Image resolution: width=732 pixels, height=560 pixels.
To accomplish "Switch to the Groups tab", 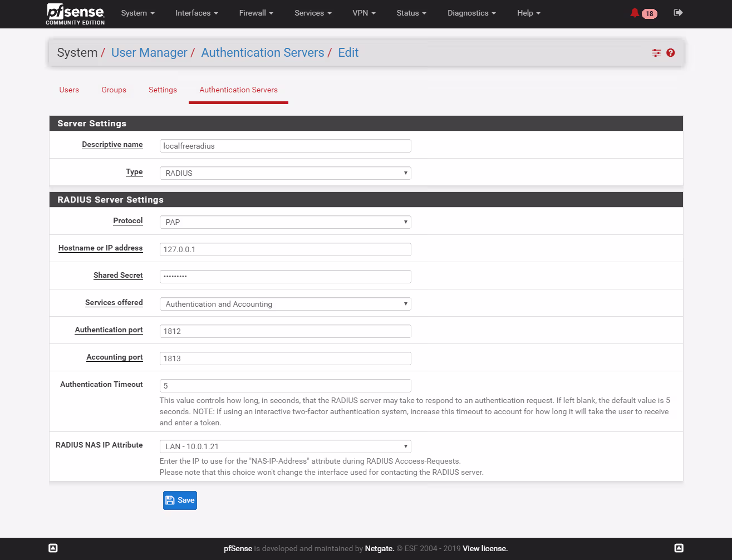I will [x=114, y=90].
